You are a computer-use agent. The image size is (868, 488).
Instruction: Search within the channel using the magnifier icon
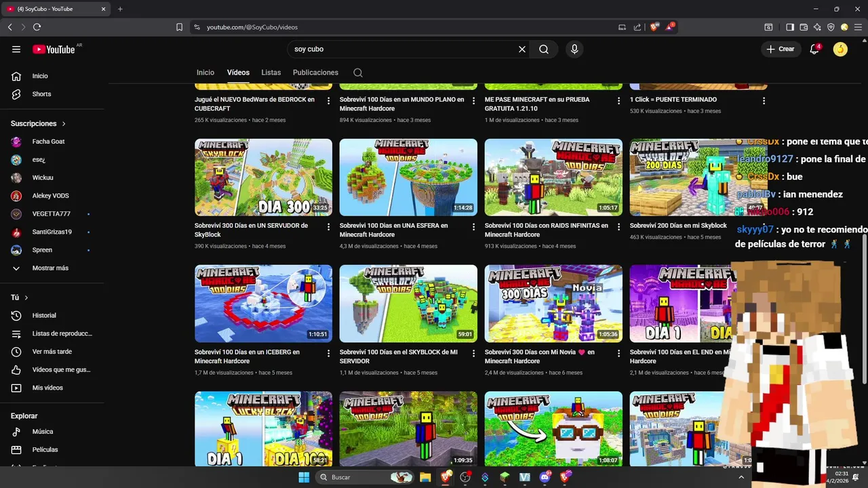tap(358, 73)
